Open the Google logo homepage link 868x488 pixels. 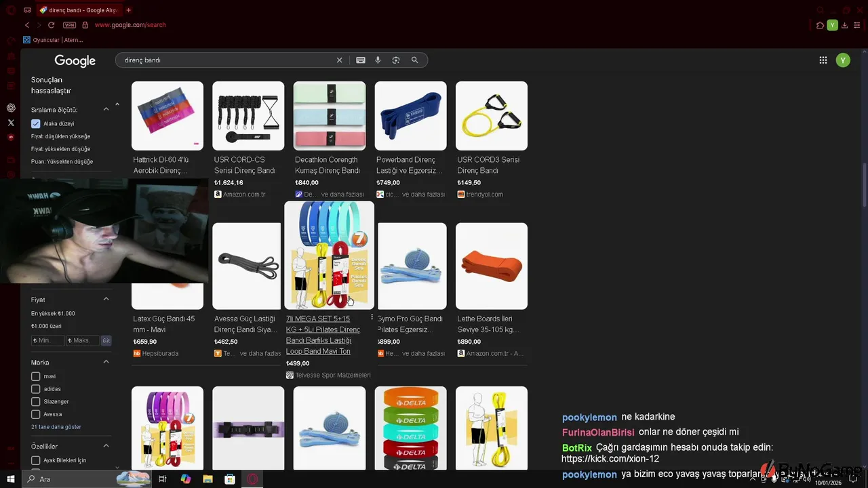coord(75,61)
